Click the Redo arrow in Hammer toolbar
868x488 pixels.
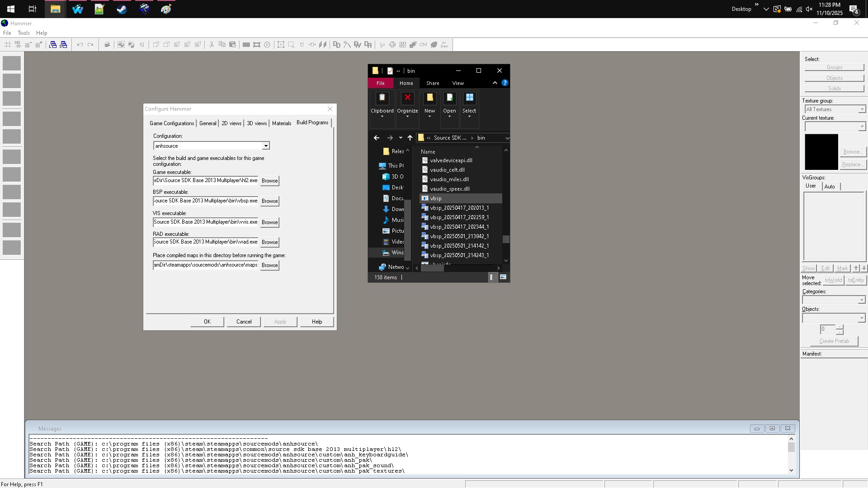90,45
